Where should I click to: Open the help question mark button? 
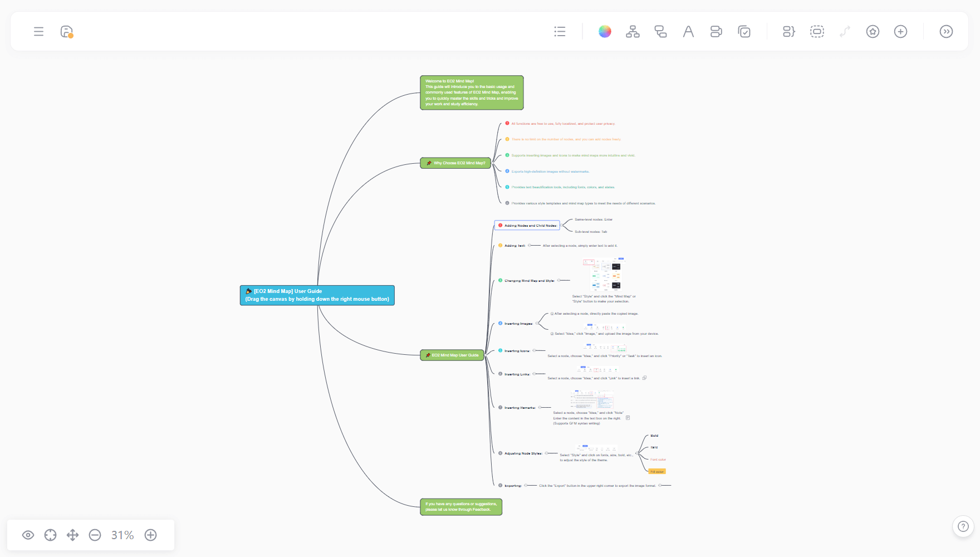pos(963,526)
